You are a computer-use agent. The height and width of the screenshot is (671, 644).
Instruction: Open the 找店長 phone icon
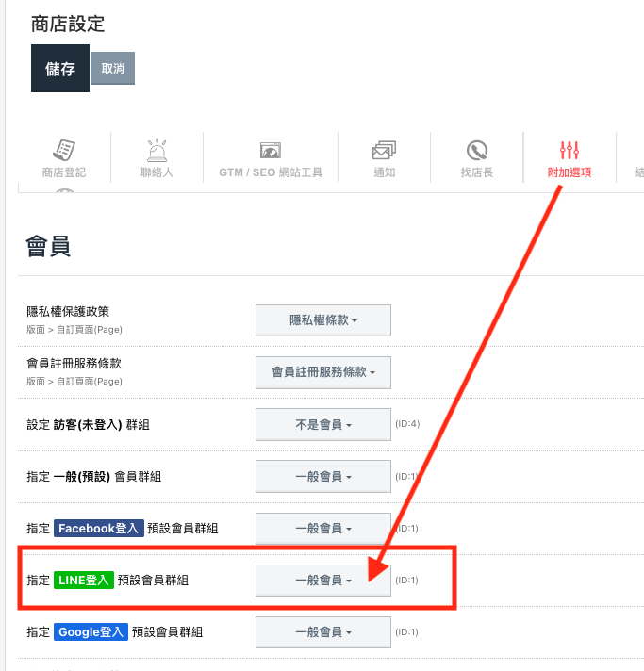(x=476, y=150)
